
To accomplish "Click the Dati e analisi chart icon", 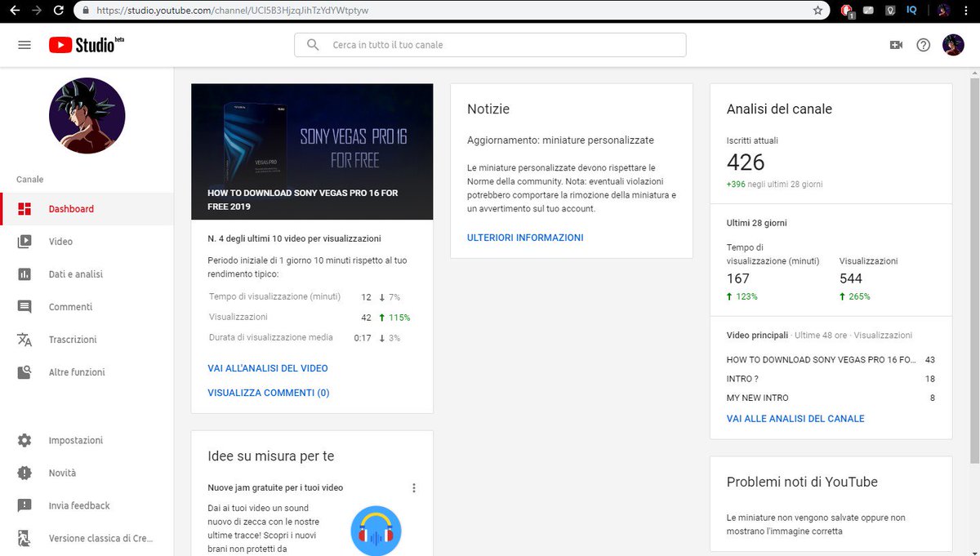I will coord(24,274).
